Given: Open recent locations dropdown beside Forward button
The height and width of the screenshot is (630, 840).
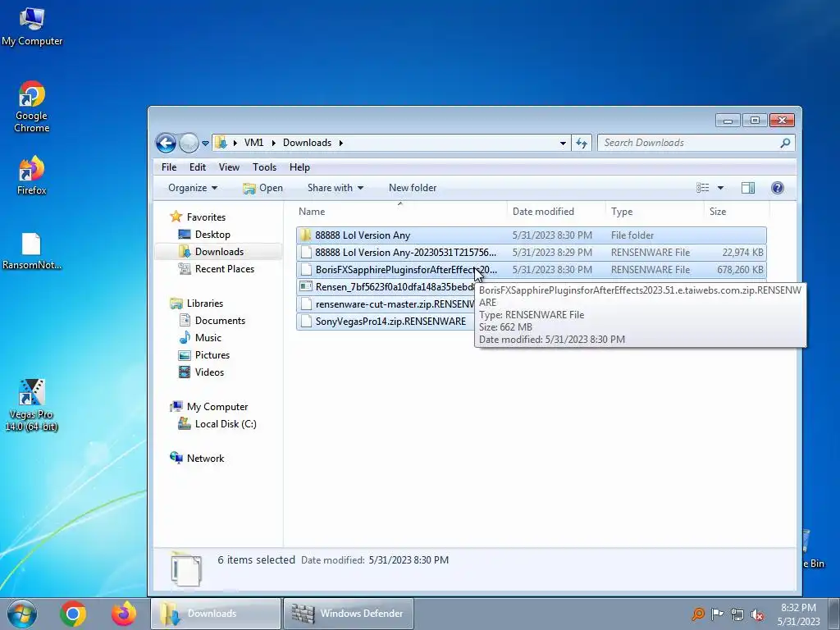Looking at the screenshot, I should point(205,143).
